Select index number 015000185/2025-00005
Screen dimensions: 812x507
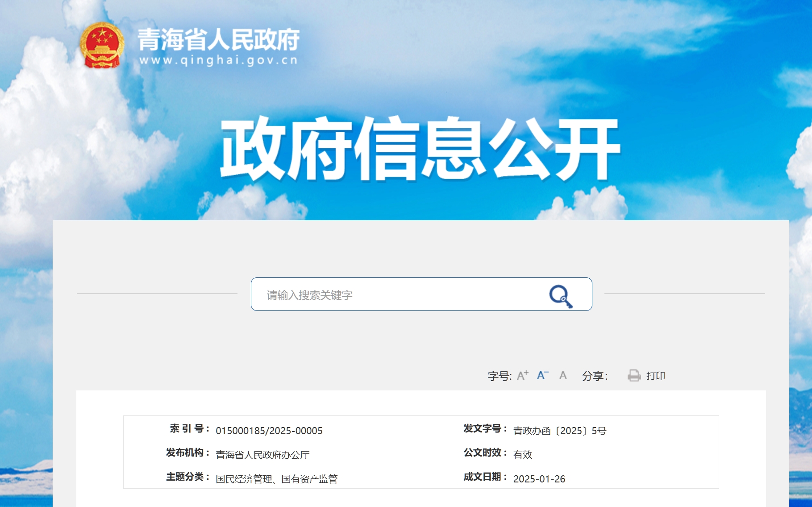point(269,431)
